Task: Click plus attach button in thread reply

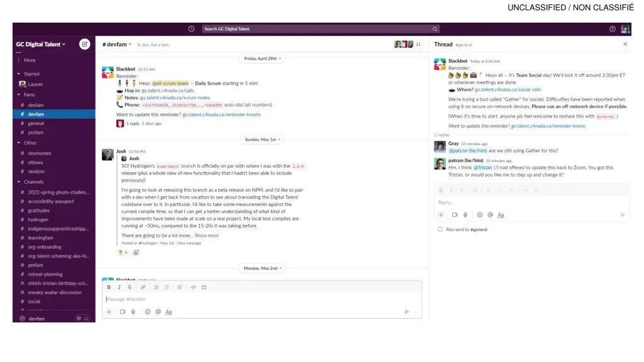Action: (x=441, y=215)
